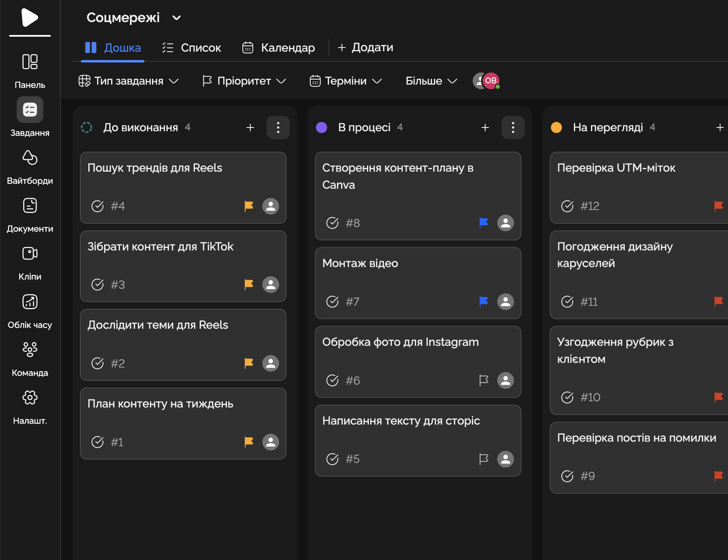Go to Кліпи video section
This screenshot has width=728, height=560.
click(x=30, y=254)
